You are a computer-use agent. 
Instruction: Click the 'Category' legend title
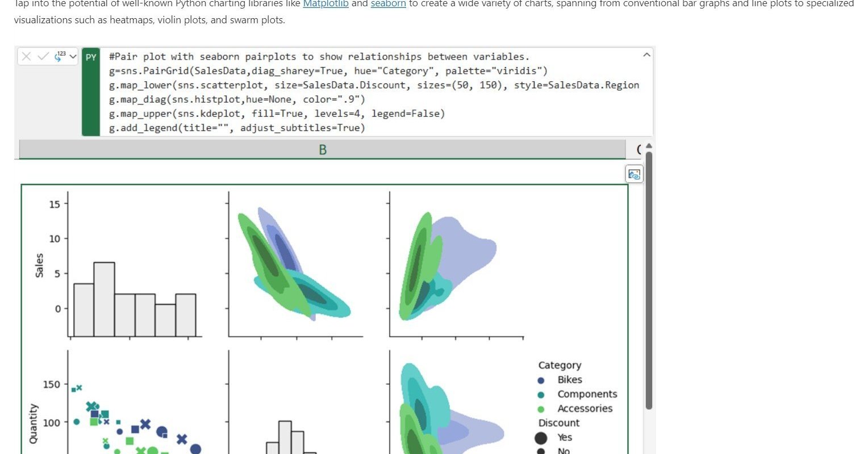(x=560, y=365)
